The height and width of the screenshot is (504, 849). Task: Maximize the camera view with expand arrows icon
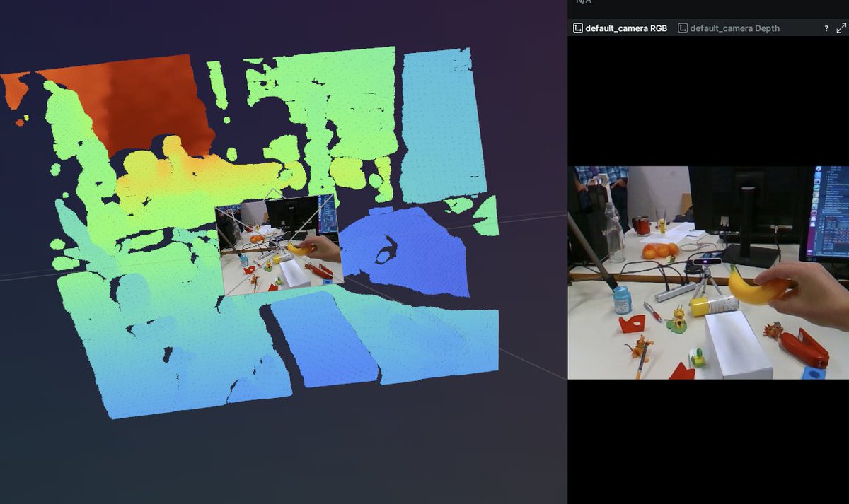(x=841, y=28)
